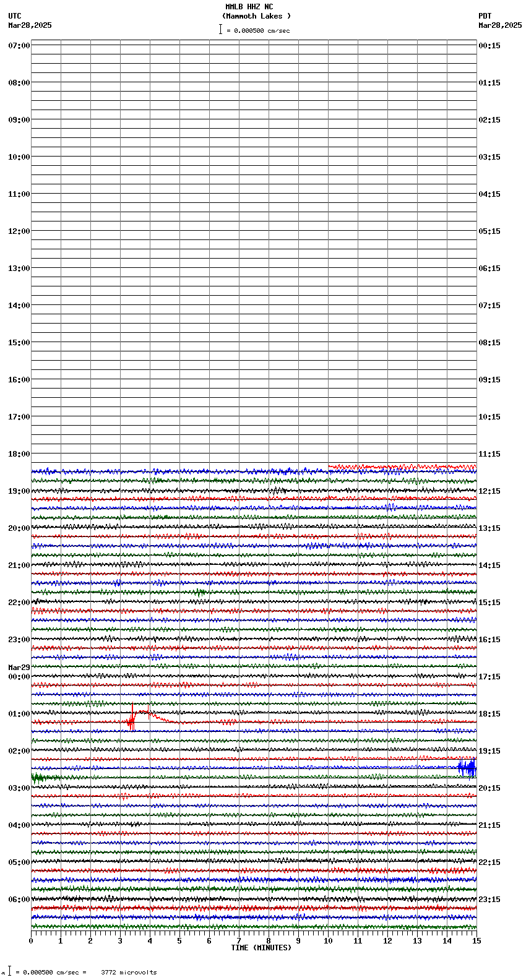Click the (Mammoth Lakes) subtitle
Viewport: 526px width, 980px height.
256,16
